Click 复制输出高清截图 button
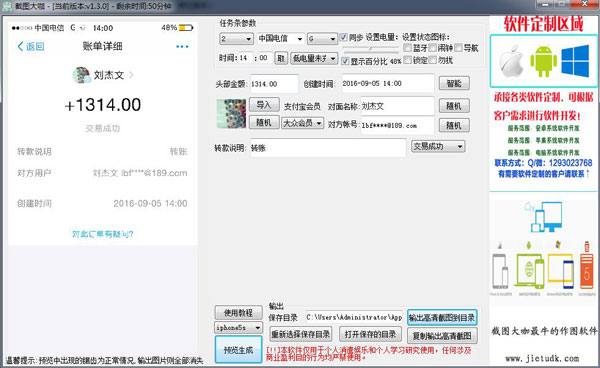Screen dimensions: 600x368 (442, 336)
